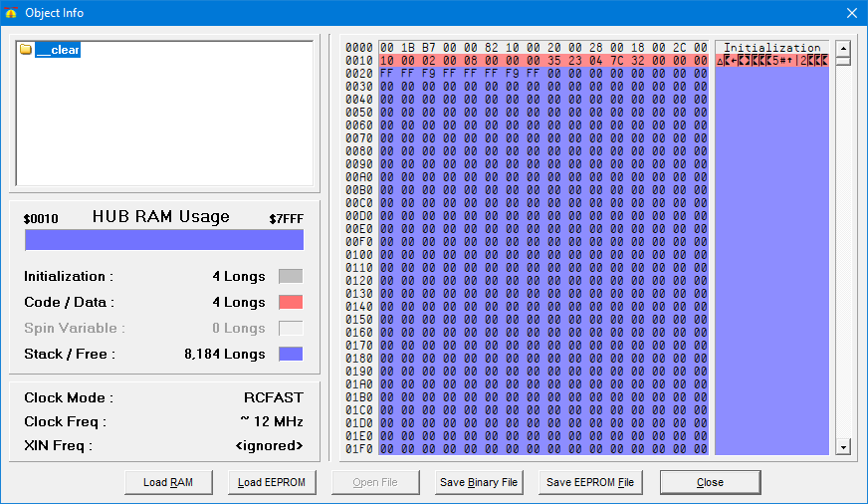The image size is (868, 504).
Task: Click hex row at address 0010
Action: click(542, 61)
